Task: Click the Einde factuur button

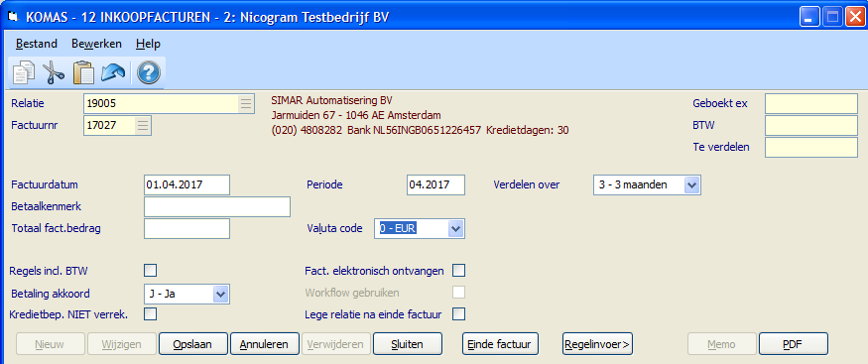Action: point(500,344)
